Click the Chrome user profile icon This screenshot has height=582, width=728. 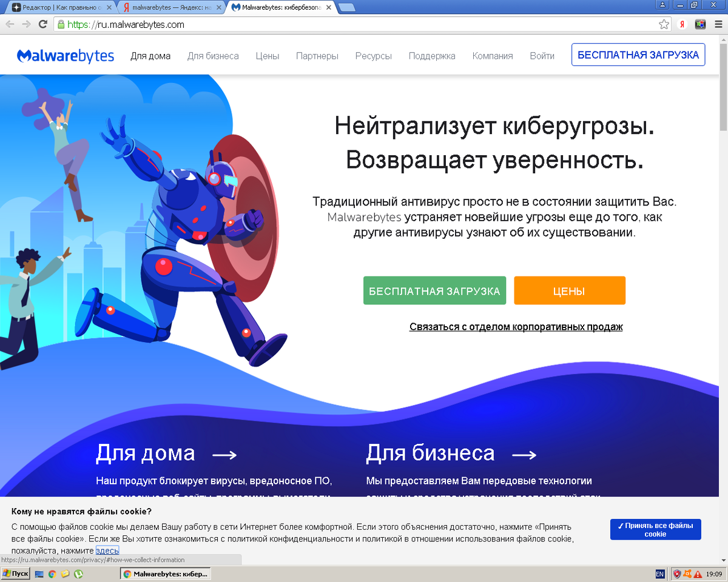pyautogui.click(x=662, y=4)
